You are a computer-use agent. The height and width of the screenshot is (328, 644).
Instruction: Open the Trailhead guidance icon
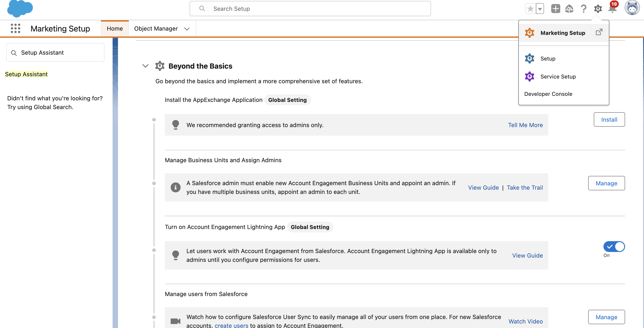click(x=569, y=9)
